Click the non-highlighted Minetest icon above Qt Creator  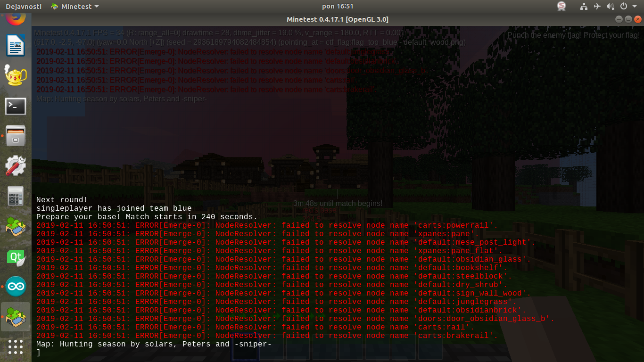tap(16, 226)
